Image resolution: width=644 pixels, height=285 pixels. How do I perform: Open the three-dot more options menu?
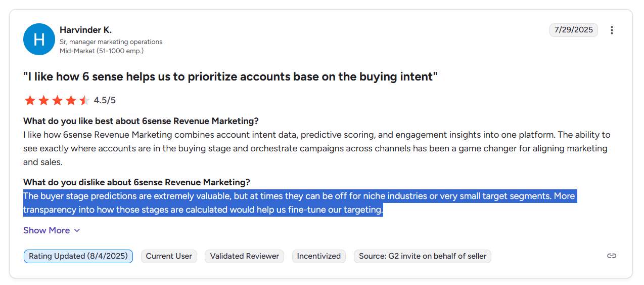pyautogui.click(x=612, y=30)
